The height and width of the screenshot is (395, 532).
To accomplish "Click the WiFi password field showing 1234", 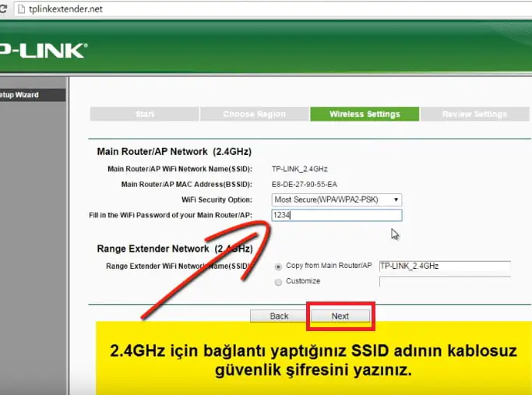I will pyautogui.click(x=336, y=215).
